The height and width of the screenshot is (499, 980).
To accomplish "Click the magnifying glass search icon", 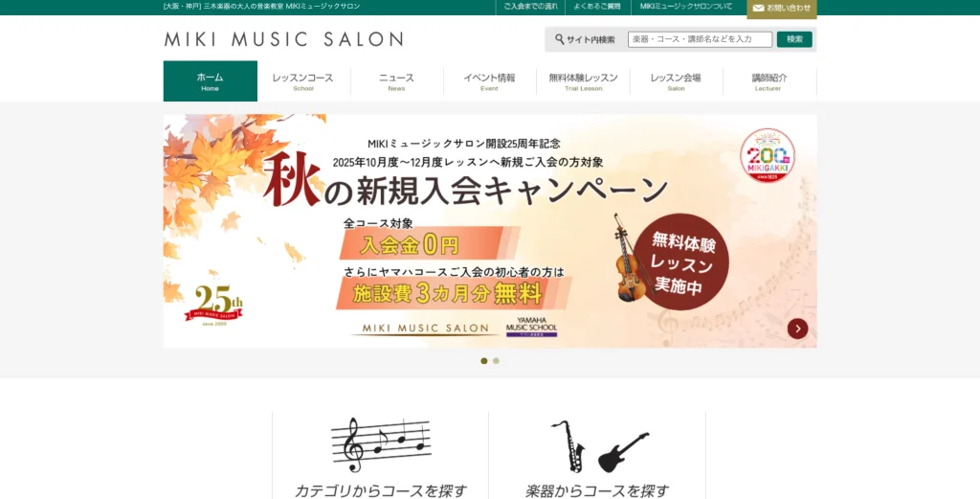I will (x=559, y=39).
